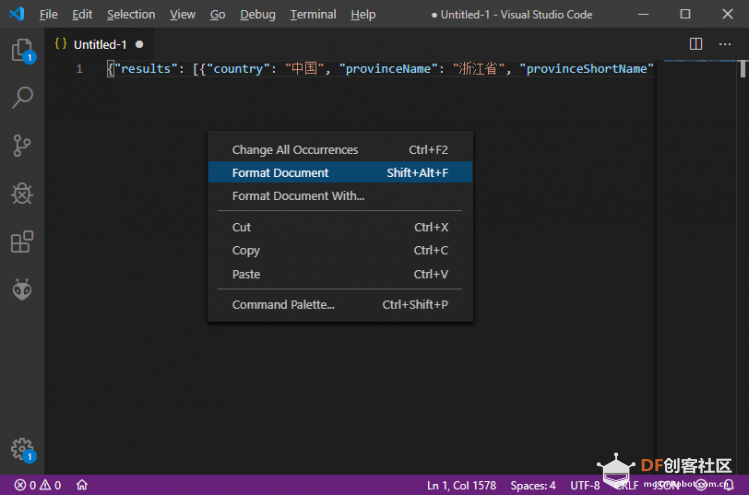Click line number 1 in gutter
Viewport: 749px width, 495px height.
pos(79,69)
